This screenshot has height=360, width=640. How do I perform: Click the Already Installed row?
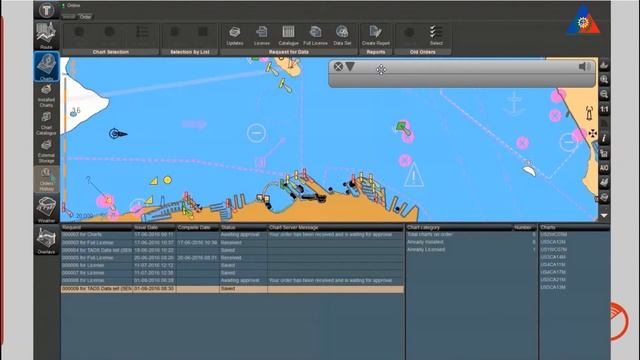coord(471,242)
